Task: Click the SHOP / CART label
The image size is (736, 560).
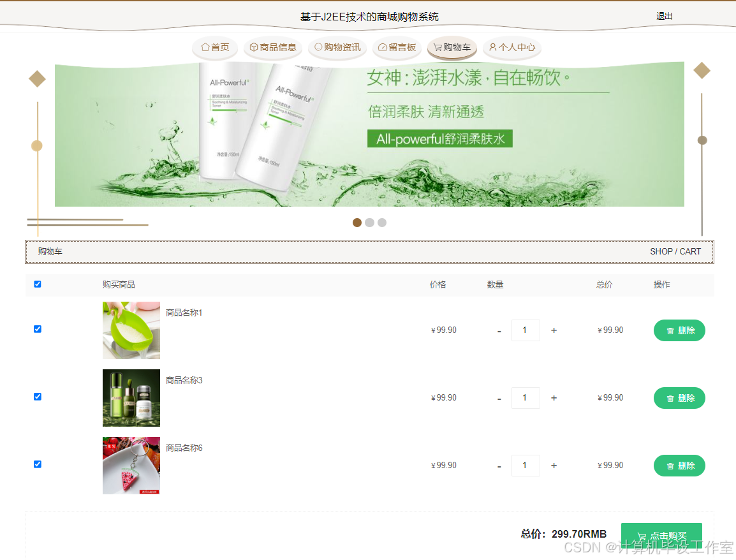Action: tap(675, 251)
